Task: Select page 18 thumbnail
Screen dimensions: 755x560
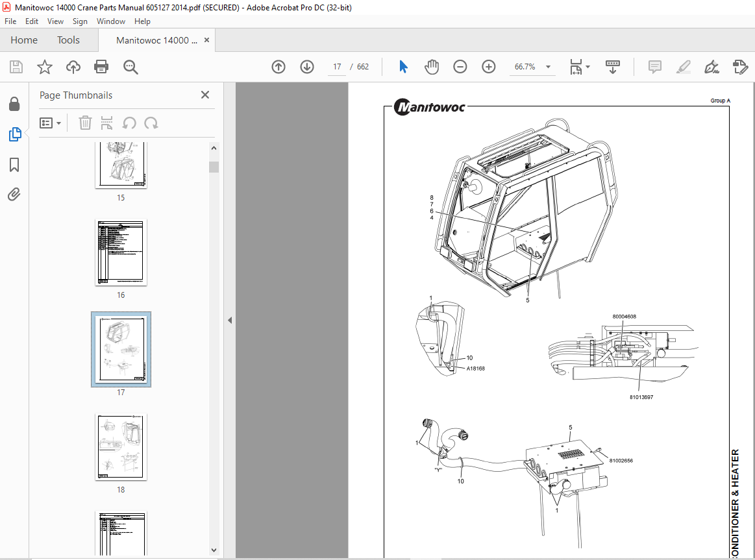Action: point(121,447)
